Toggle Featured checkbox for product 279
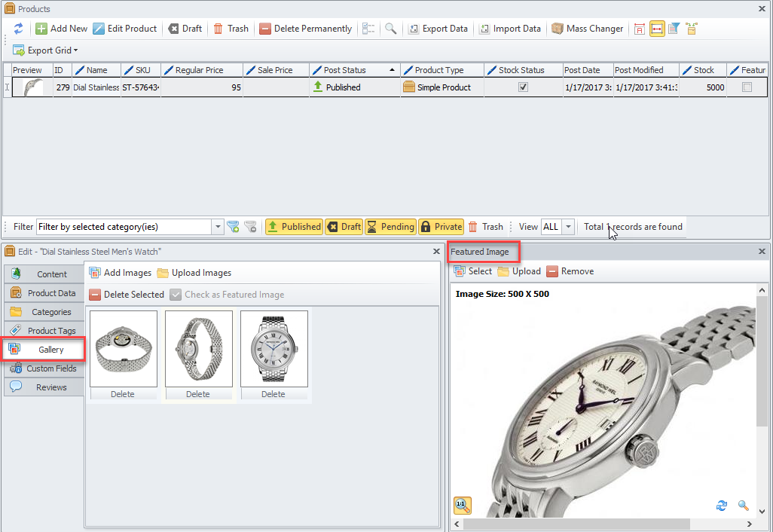Screen dimensions: 773x532 [747, 87]
